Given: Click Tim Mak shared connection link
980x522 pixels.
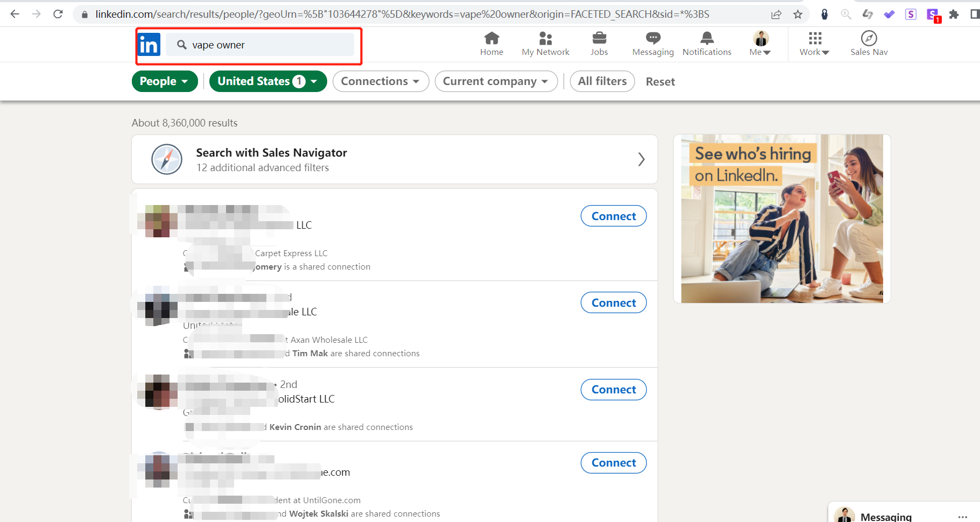Looking at the screenshot, I should coord(310,354).
